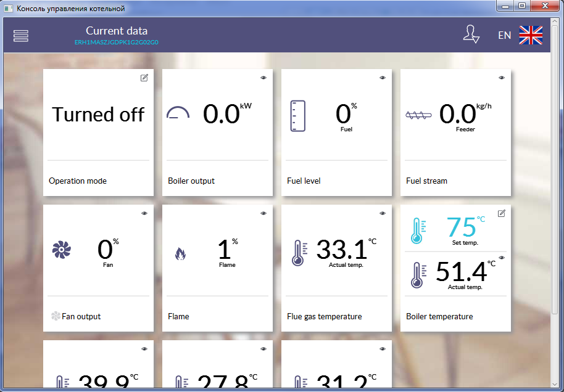
Task: Toggle the eye on Flue gas temperature card
Action: (383, 213)
